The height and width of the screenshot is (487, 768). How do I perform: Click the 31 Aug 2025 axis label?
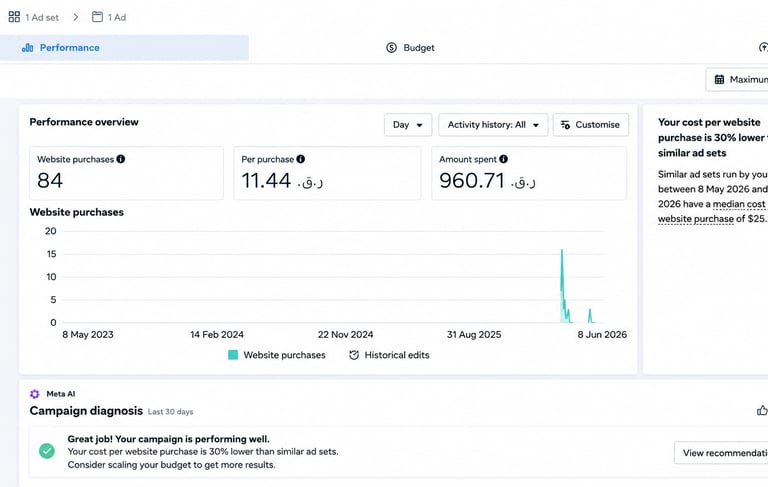click(x=474, y=335)
